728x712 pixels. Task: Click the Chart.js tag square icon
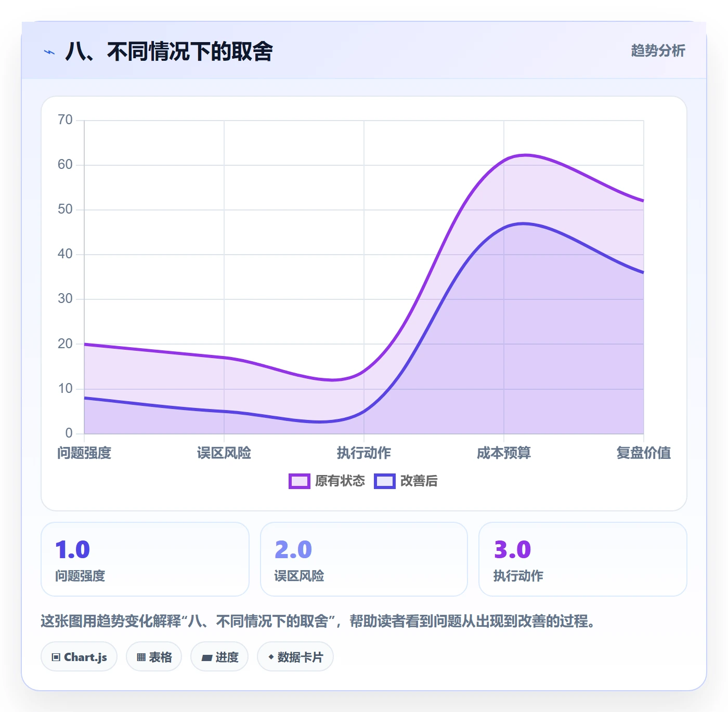tap(56, 657)
